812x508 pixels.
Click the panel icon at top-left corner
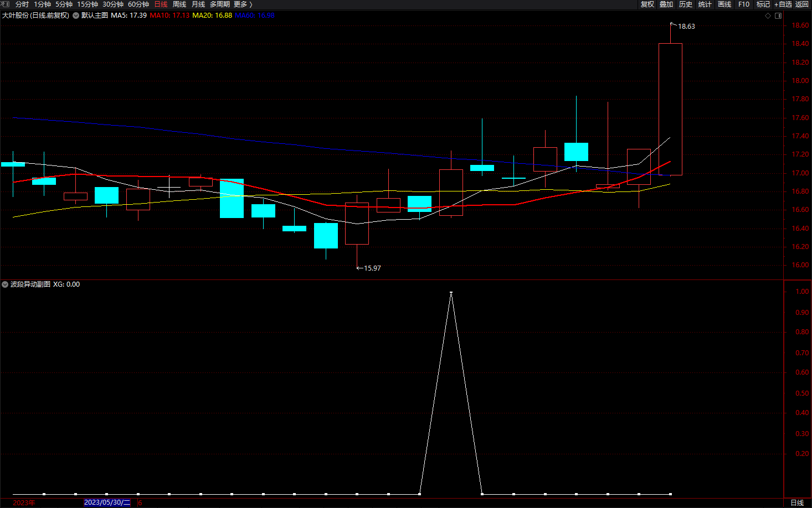pyautogui.click(x=6, y=4)
